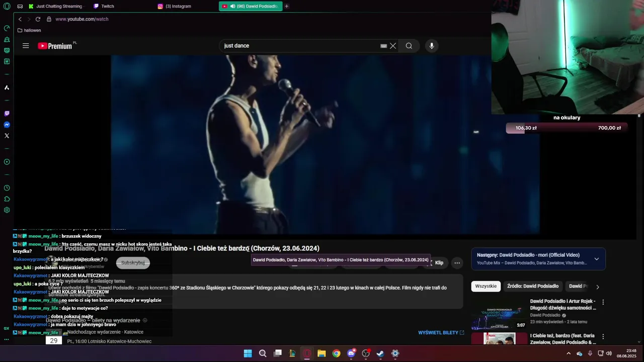
Task: Open the Opera GX main menu logo
Action: 7,6
